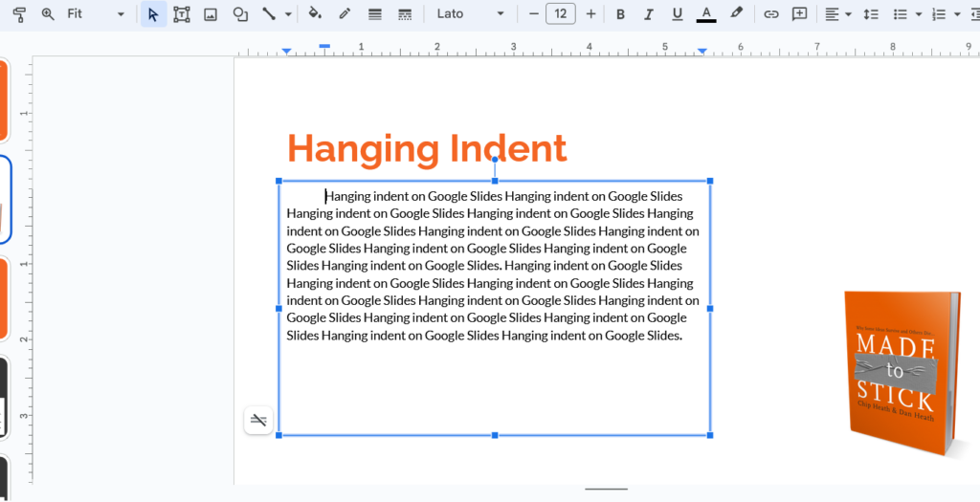
Task: Click the font size field showing 12
Action: point(561,14)
